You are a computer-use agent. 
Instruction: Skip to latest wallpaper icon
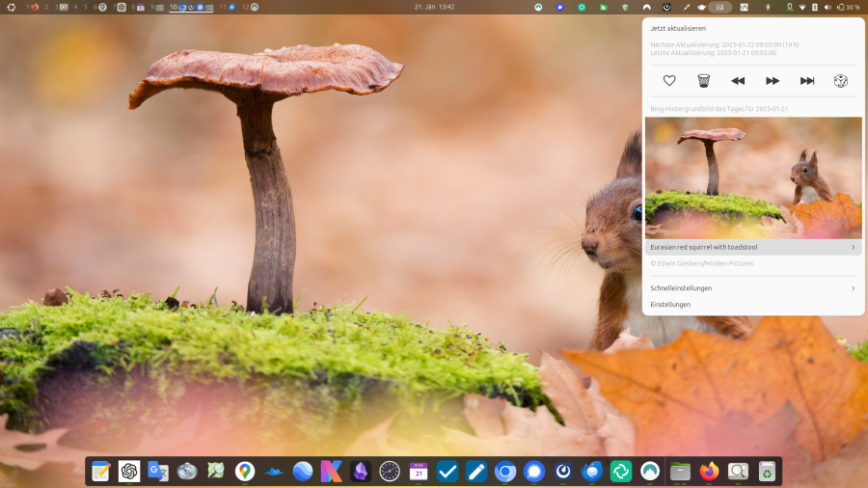(x=807, y=81)
